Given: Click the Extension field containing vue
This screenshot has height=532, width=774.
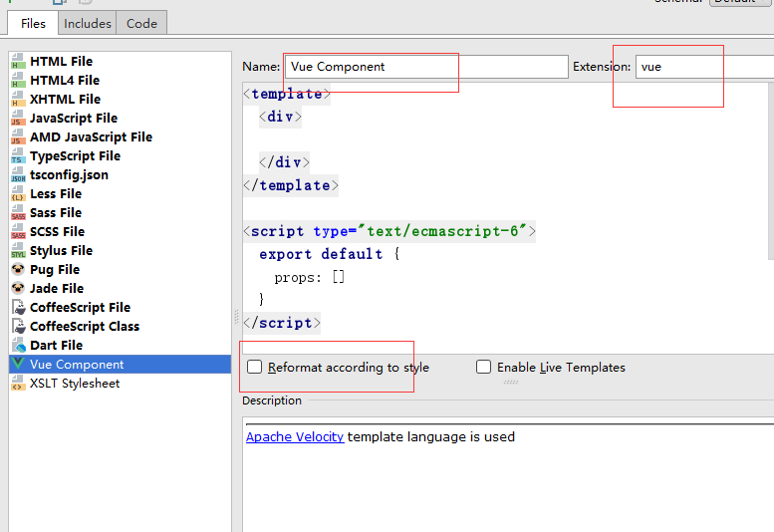Looking at the screenshot, I should tap(704, 67).
